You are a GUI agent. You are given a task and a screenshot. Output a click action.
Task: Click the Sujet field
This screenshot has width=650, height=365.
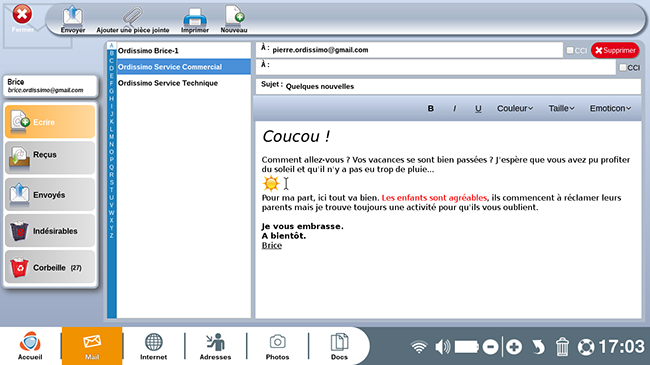point(448,86)
